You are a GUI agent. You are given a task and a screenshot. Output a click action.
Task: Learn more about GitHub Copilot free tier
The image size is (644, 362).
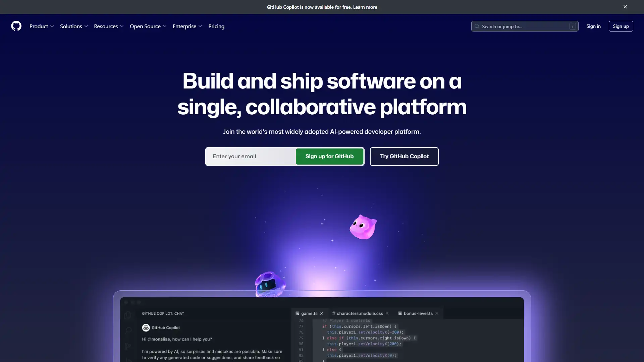pyautogui.click(x=365, y=7)
